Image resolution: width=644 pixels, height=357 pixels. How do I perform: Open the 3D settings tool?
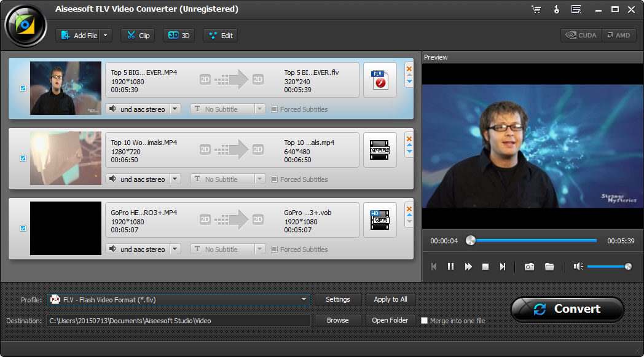[179, 35]
